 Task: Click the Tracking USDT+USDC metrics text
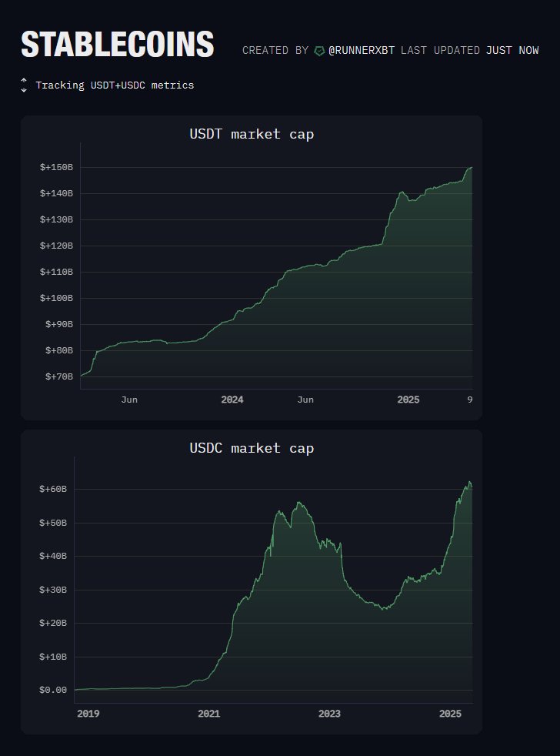[115, 85]
